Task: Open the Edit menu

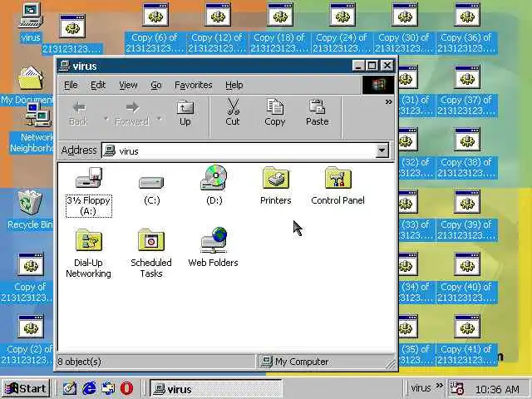Action: 98,85
